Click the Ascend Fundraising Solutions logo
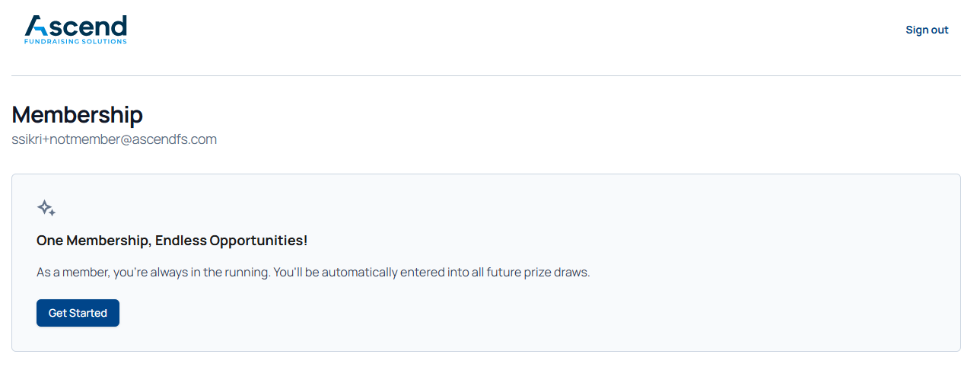This screenshot has height=383, width=980. [x=75, y=30]
